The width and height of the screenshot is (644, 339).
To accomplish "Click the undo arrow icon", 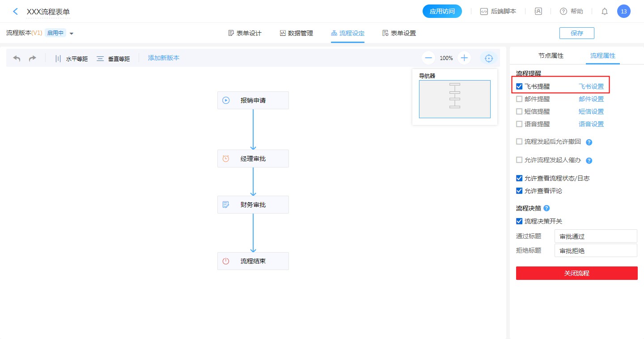I will 17,58.
